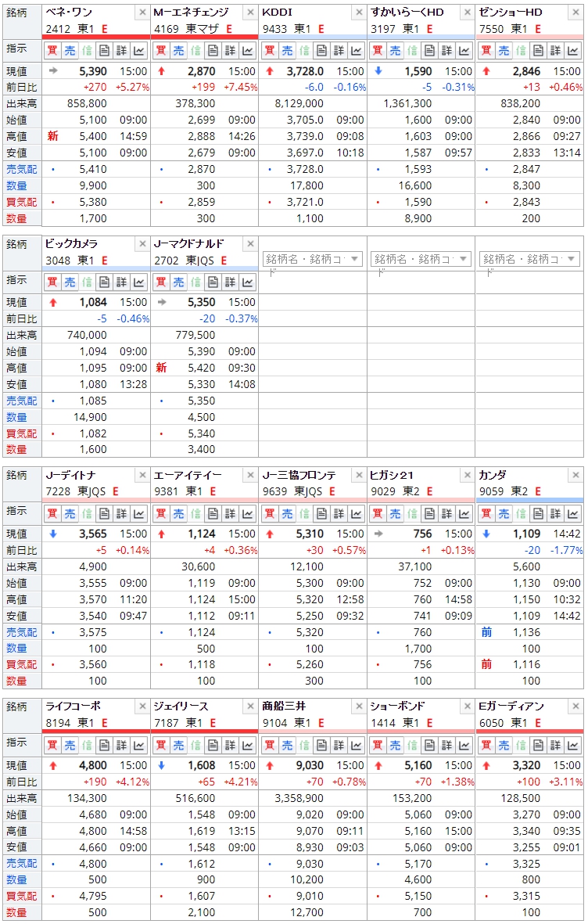Screen dimensions: 588x924
Task: Open the chart icon for ヒガシ21
Action: coord(465,514)
